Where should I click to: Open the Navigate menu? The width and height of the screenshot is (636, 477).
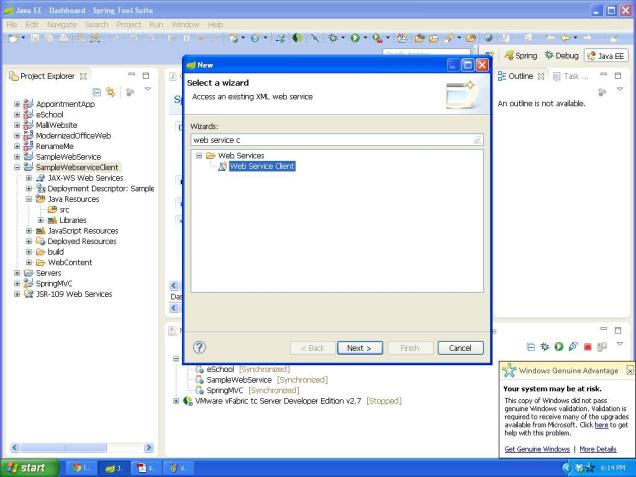pyautogui.click(x=62, y=24)
